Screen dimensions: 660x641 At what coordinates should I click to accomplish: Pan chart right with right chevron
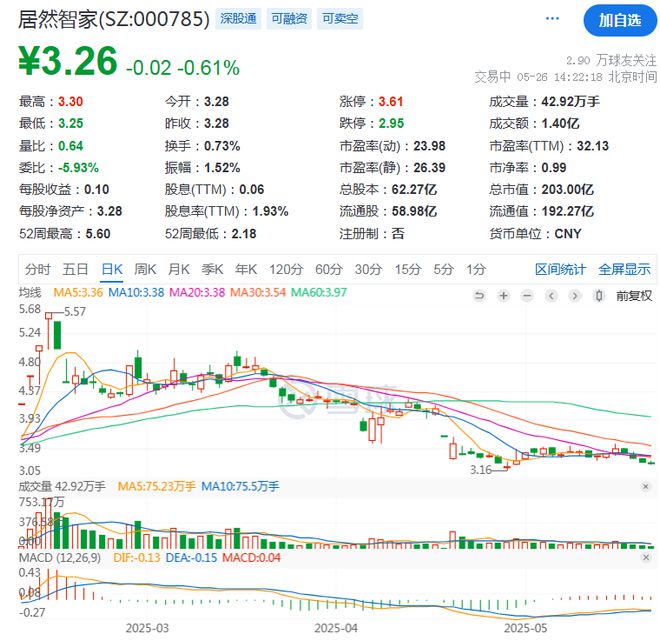tap(574, 296)
